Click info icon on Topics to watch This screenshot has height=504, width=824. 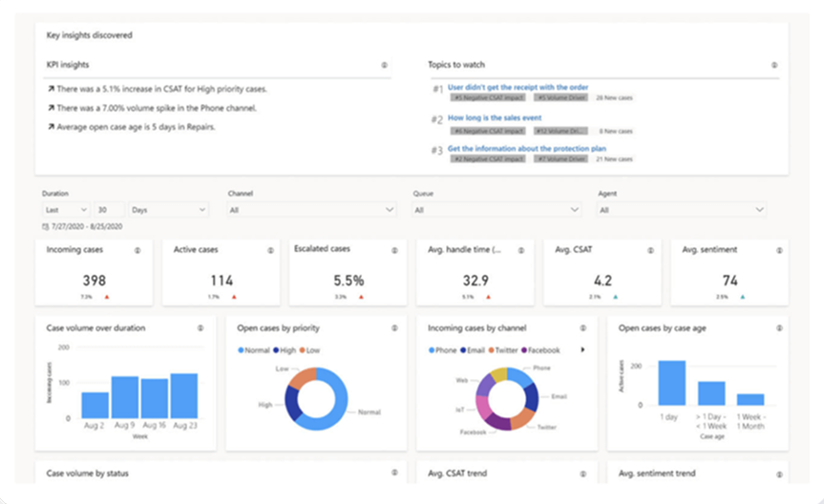pos(773,65)
